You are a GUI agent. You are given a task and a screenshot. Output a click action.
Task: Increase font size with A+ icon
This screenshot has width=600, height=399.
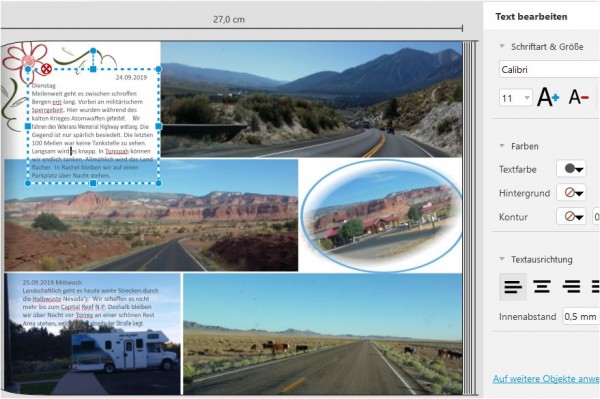[x=548, y=97]
